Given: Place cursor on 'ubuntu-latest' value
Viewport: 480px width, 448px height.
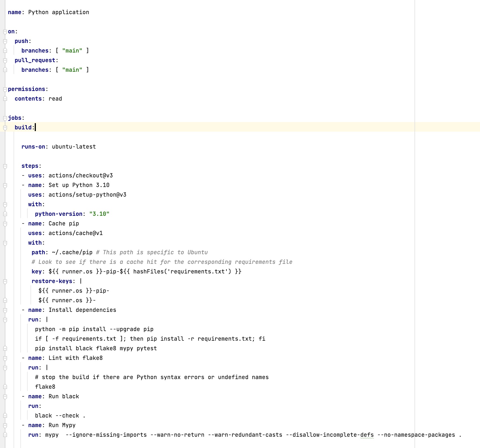Looking at the screenshot, I should click(74, 147).
